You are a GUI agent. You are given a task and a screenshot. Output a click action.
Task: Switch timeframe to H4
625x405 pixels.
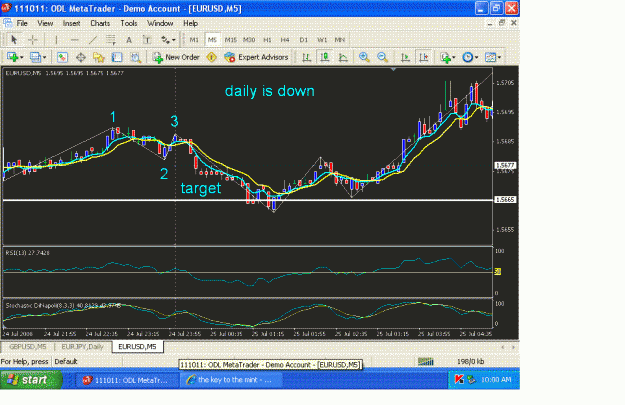click(285, 40)
